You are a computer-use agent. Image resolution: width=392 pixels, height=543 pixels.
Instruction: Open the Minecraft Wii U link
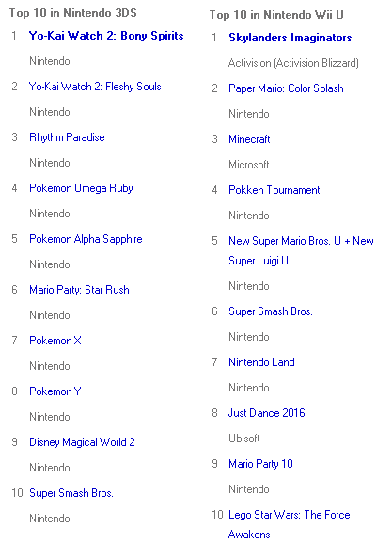pyautogui.click(x=249, y=139)
